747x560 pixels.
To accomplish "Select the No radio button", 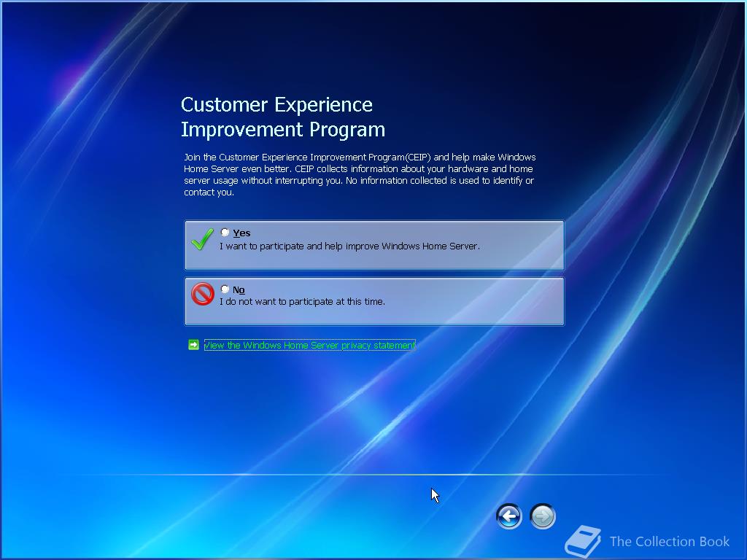I will coord(225,289).
